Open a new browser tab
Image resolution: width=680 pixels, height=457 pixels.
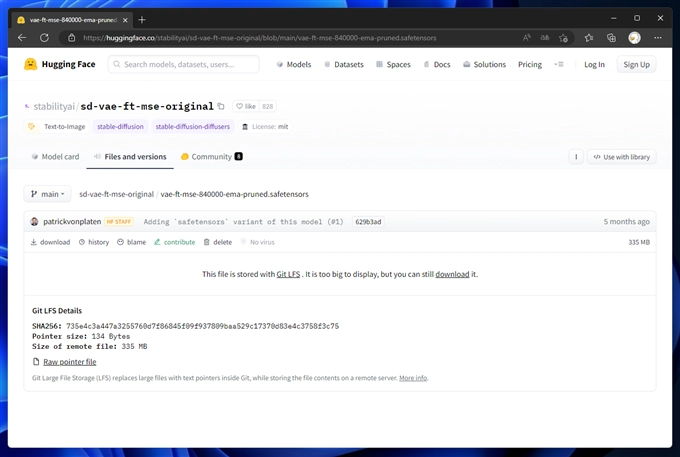[142, 20]
